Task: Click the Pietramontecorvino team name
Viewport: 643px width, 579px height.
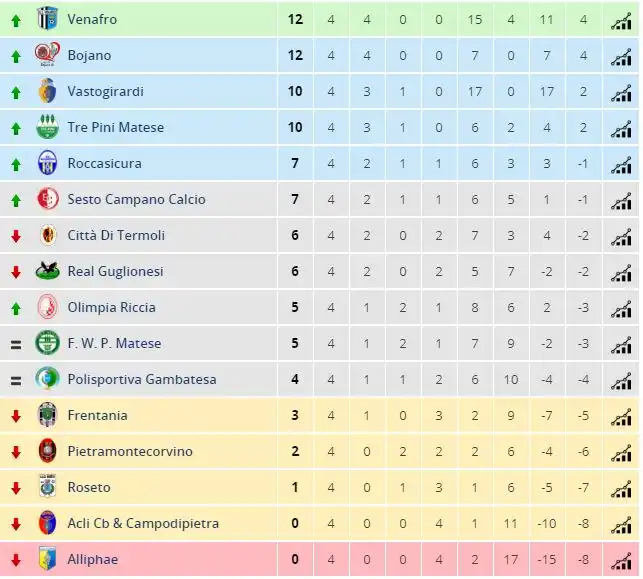Action: point(130,451)
